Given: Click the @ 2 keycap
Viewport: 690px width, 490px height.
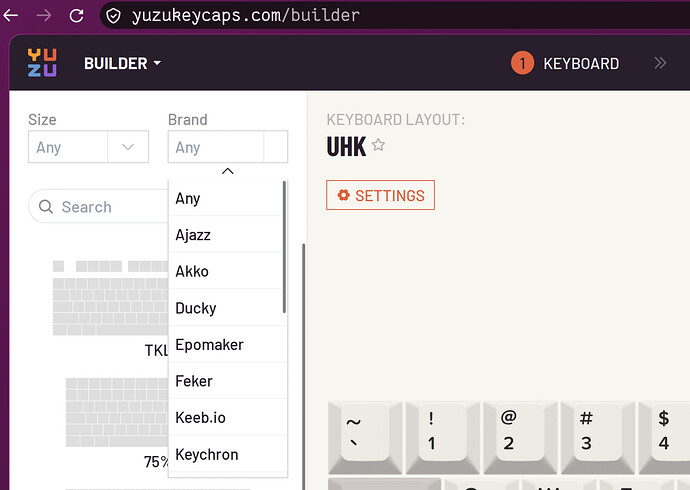Looking at the screenshot, I should pos(520,437).
